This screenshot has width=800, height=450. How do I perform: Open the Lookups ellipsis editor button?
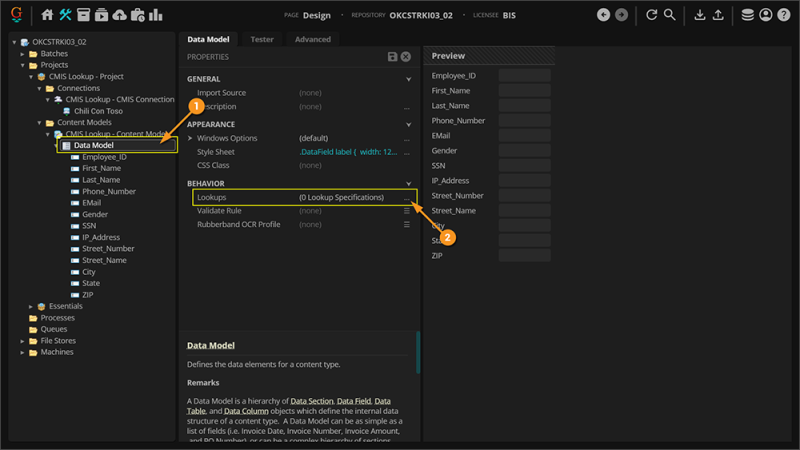(x=406, y=198)
